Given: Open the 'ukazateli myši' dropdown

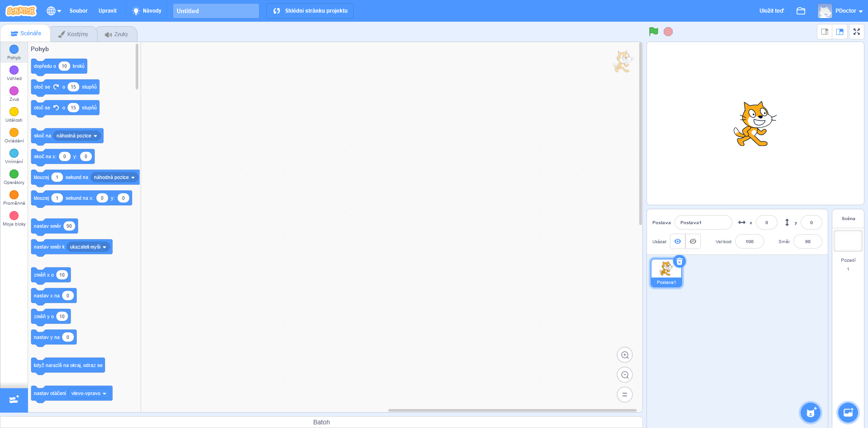Looking at the screenshot, I should 88,247.
